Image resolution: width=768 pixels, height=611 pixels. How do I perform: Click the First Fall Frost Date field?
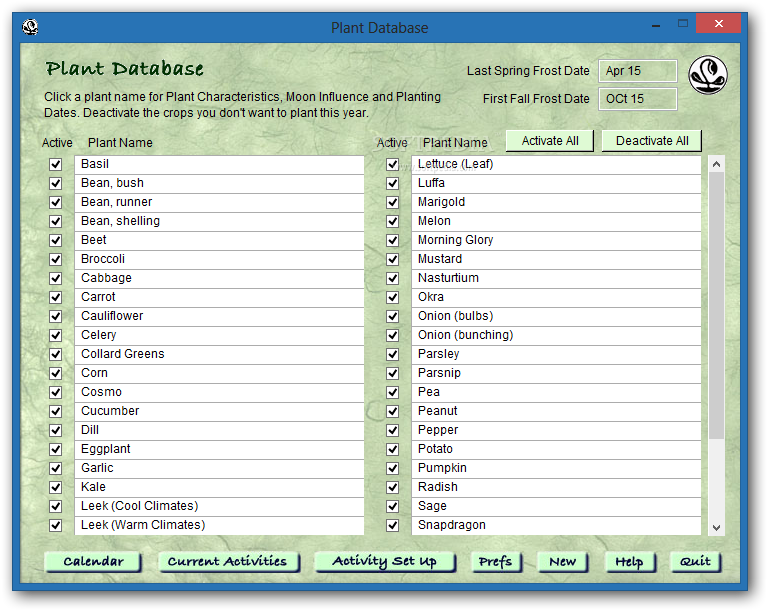click(638, 99)
